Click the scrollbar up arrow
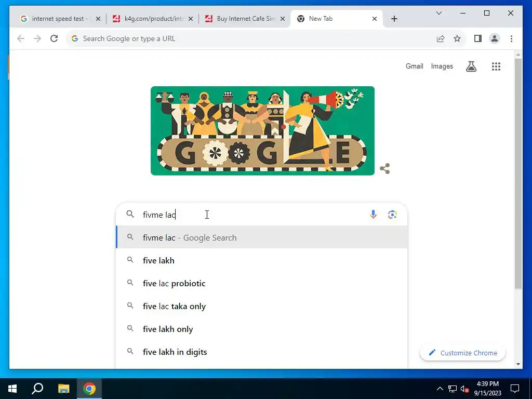Viewport: 532px width, 399px height. [518, 54]
